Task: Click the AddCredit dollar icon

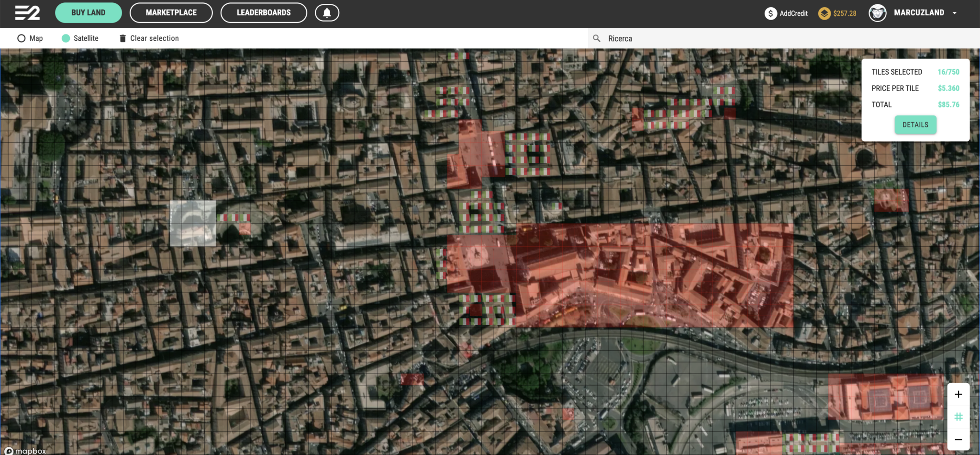Action: (770, 13)
